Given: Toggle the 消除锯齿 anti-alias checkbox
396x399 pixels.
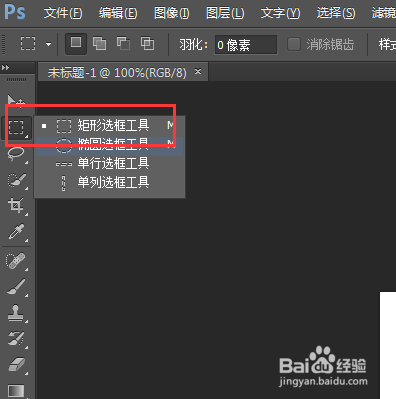Looking at the screenshot, I should pyautogui.click(x=294, y=44).
